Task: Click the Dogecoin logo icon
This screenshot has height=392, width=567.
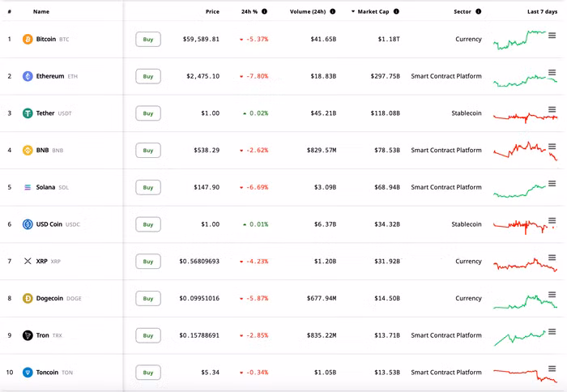Action: [x=28, y=299]
